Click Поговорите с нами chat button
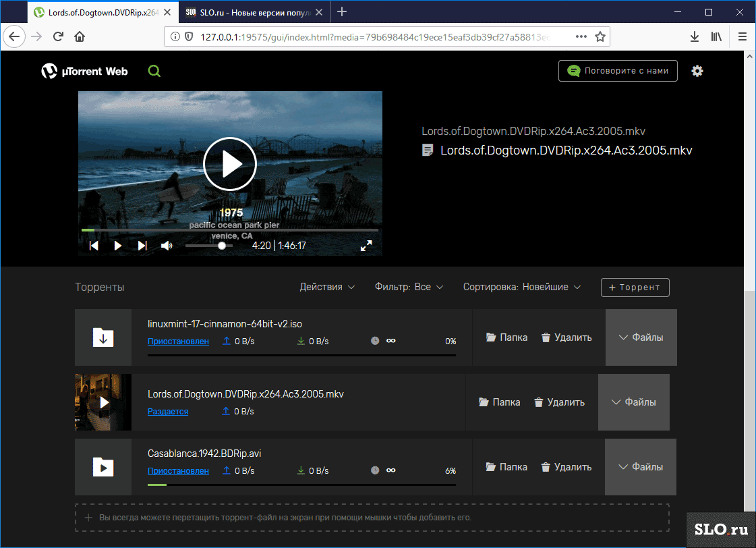756x548 pixels. coord(618,71)
